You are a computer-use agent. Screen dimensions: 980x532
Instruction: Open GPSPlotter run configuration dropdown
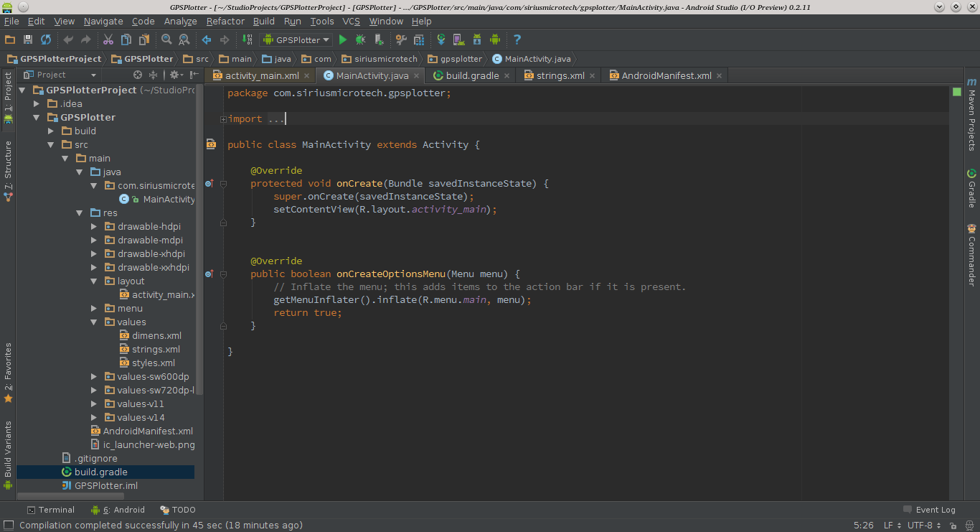click(298, 39)
